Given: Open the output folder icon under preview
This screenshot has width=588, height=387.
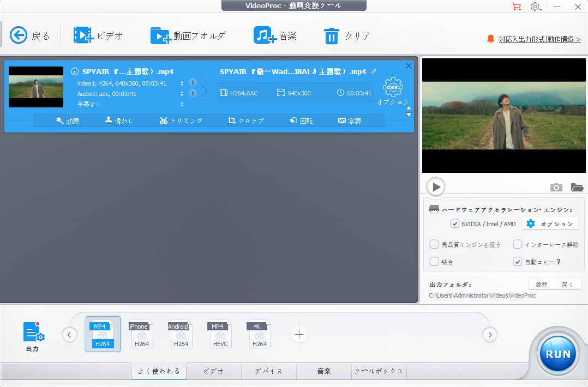Looking at the screenshot, I should (577, 188).
